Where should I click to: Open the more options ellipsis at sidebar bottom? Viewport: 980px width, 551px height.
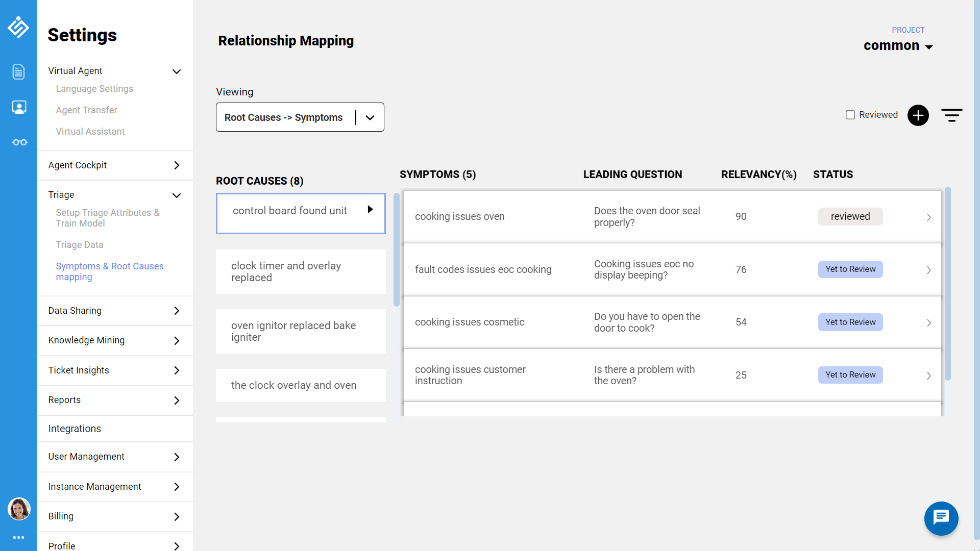pyautogui.click(x=19, y=537)
